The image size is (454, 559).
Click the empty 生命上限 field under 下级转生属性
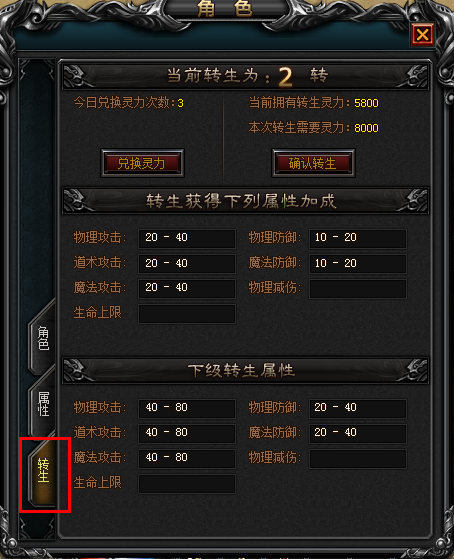coord(187,483)
